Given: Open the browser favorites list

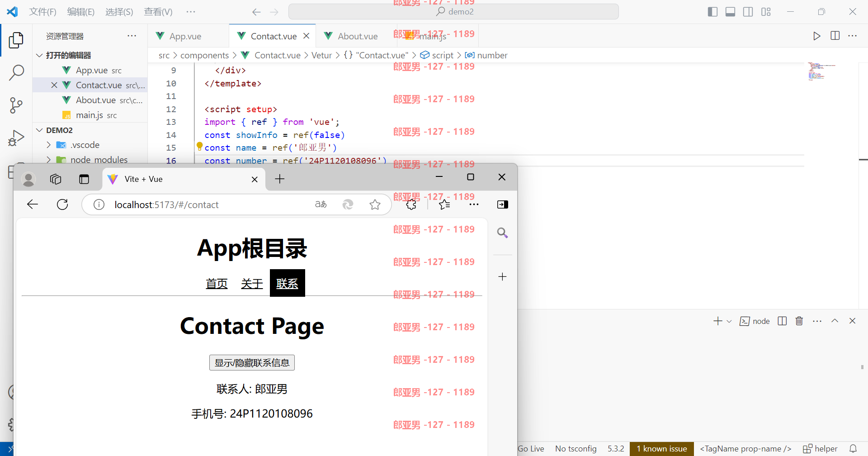Looking at the screenshot, I should [444, 204].
